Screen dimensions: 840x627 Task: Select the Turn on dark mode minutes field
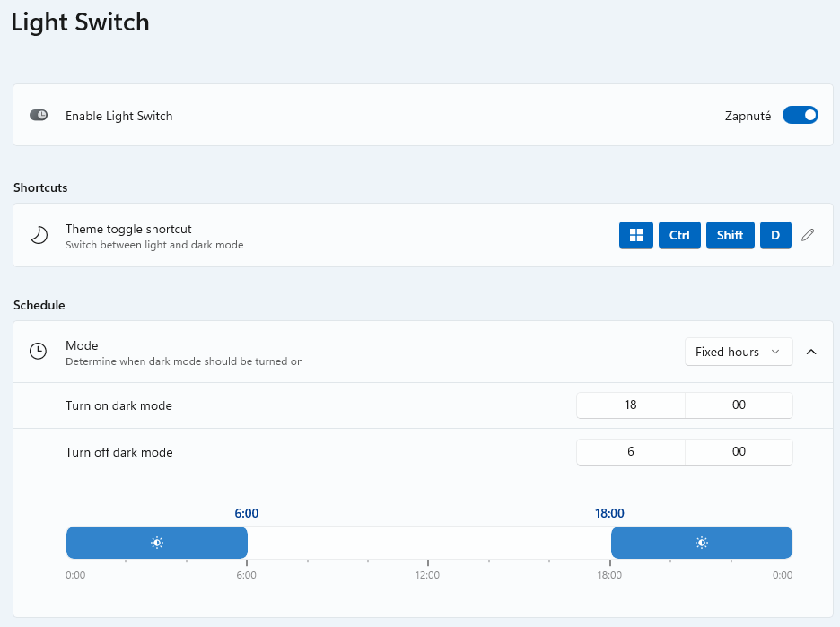[x=739, y=405]
